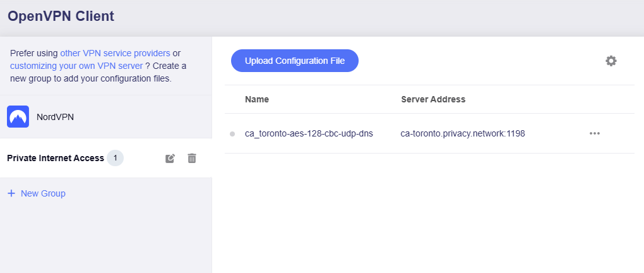644x273 pixels.
Task: Create a New Group text link
Action: [43, 193]
